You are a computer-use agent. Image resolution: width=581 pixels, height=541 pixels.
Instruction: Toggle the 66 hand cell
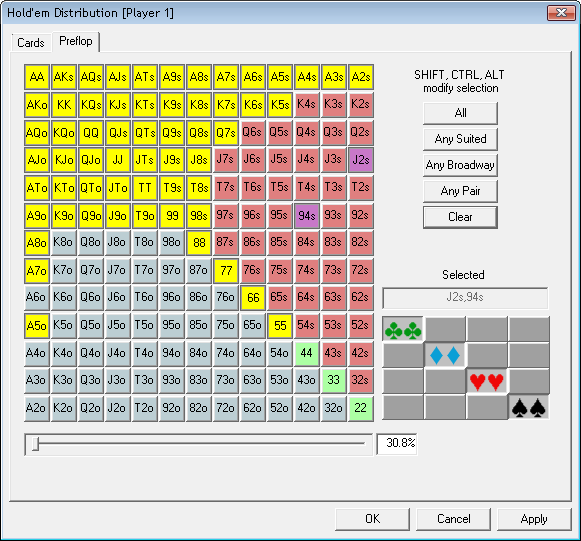coord(253,298)
